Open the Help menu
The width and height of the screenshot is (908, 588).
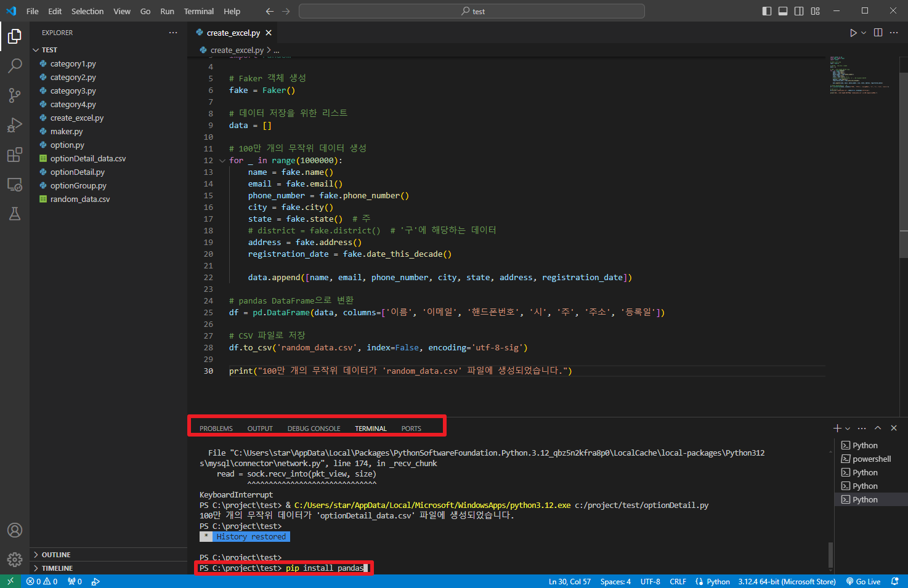click(232, 11)
